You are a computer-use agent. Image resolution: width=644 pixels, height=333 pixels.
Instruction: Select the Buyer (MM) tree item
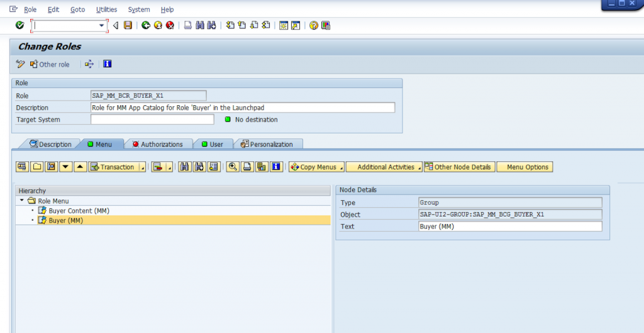(65, 220)
